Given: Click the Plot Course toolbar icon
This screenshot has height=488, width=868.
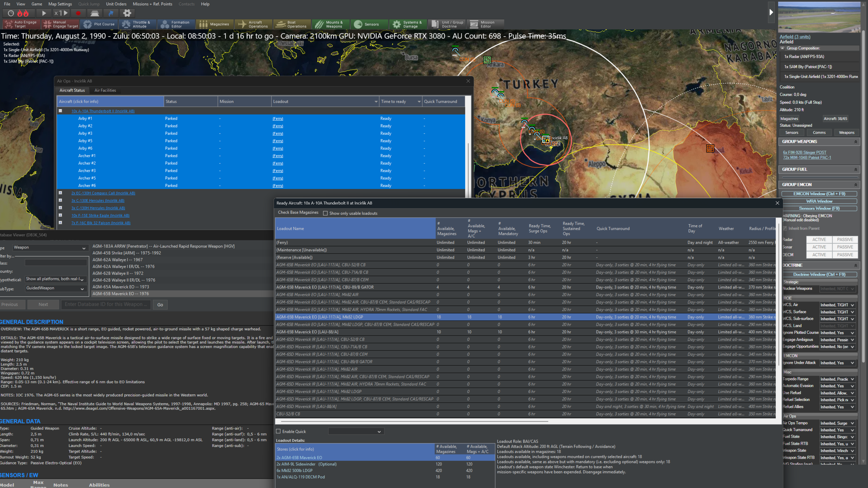Looking at the screenshot, I should (99, 24).
